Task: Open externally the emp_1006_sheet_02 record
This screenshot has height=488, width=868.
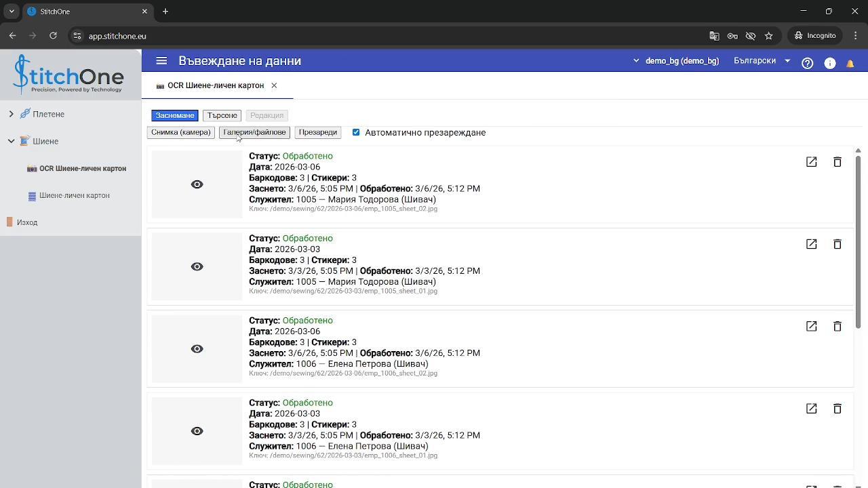Action: pyautogui.click(x=811, y=326)
